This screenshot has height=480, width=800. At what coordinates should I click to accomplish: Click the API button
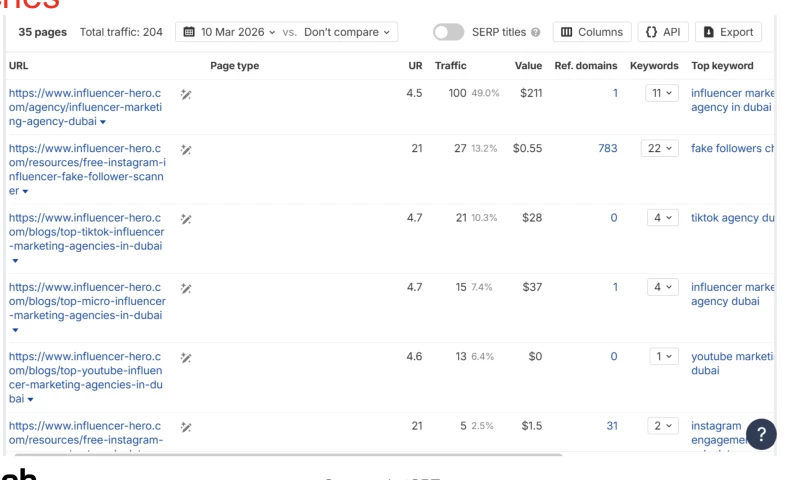[x=663, y=32]
